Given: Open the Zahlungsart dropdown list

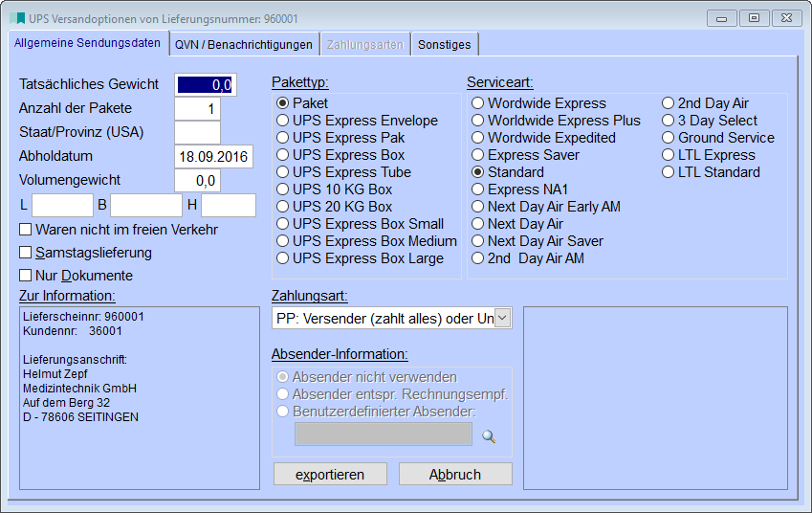Looking at the screenshot, I should (502, 318).
